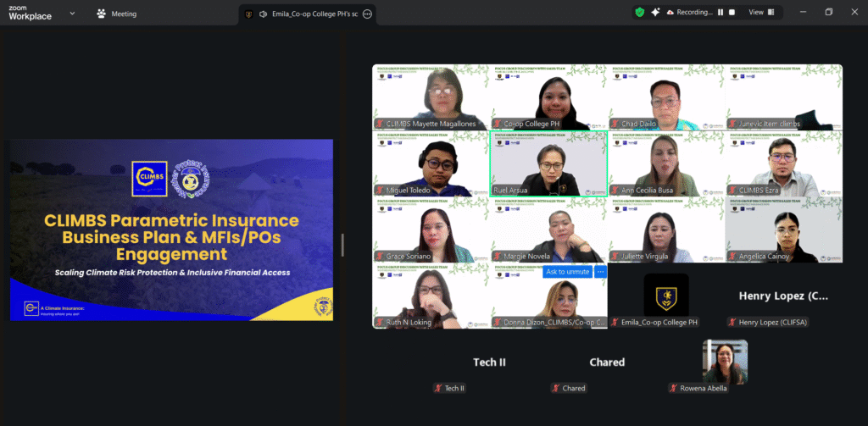This screenshot has width=868, height=426.
Task: Click Rowena Abella's muted microphone icon
Action: pos(674,389)
